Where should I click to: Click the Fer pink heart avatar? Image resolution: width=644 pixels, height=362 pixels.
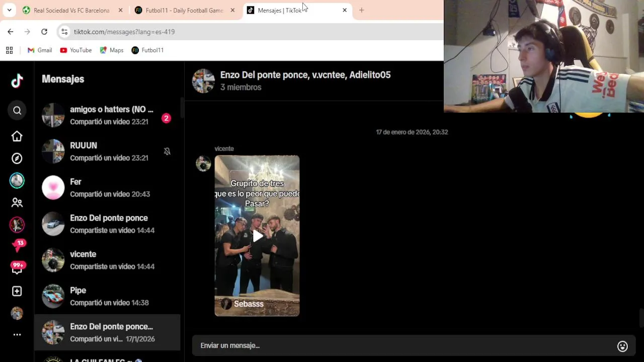click(x=53, y=188)
